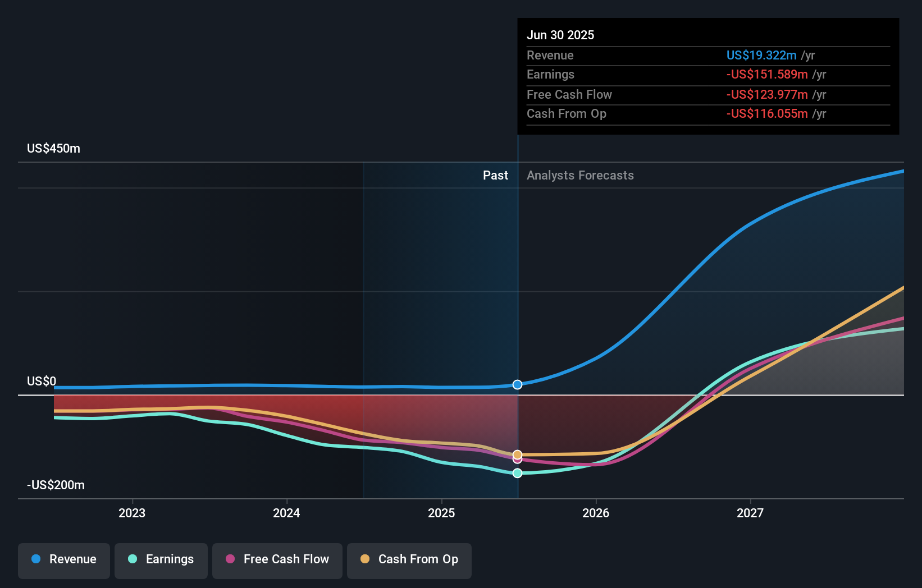The image size is (922, 588).
Task: Toggle the Earnings legend button
Action: tap(161, 561)
